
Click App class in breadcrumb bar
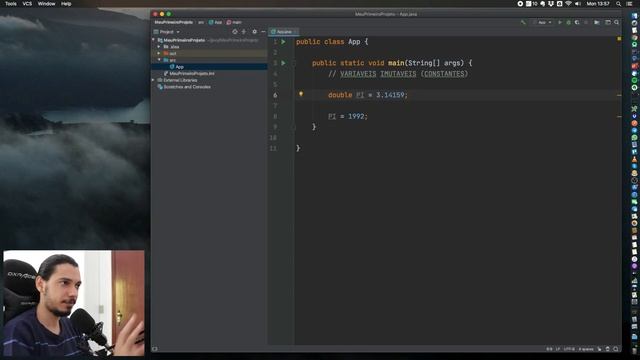pos(216,22)
